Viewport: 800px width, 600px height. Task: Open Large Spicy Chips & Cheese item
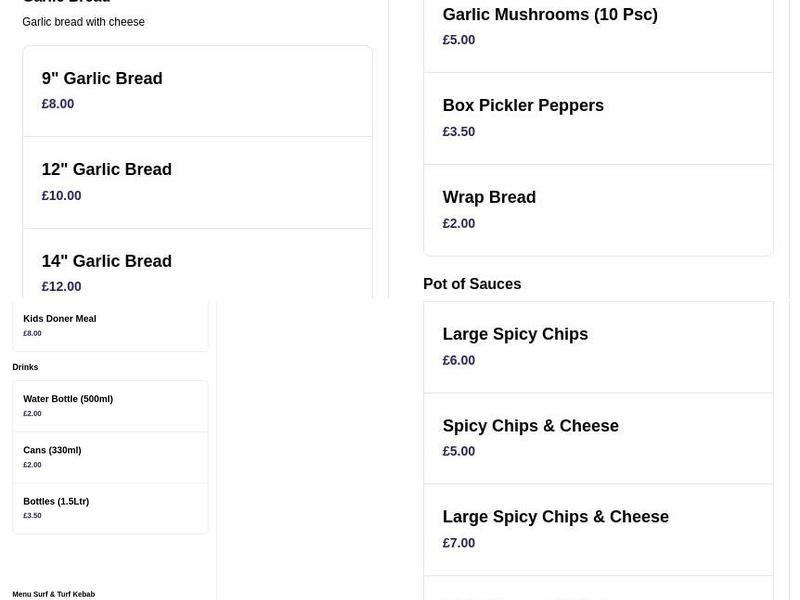pyautogui.click(x=598, y=529)
